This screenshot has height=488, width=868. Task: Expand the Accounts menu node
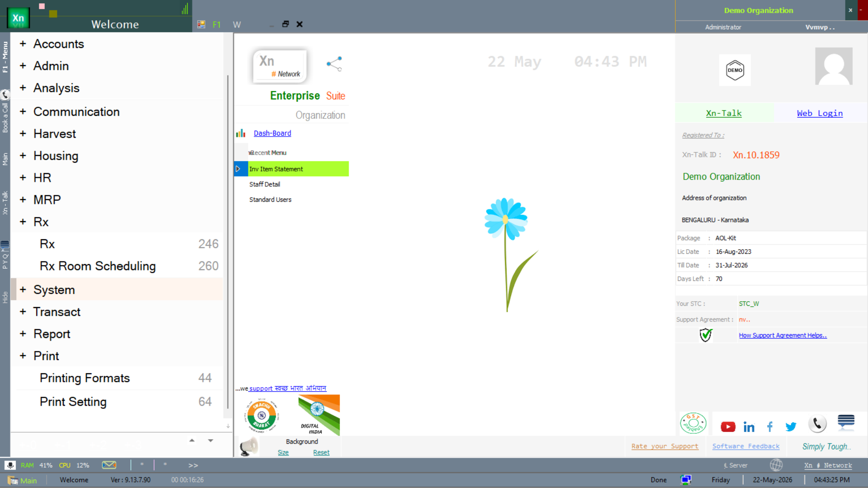[x=23, y=44]
